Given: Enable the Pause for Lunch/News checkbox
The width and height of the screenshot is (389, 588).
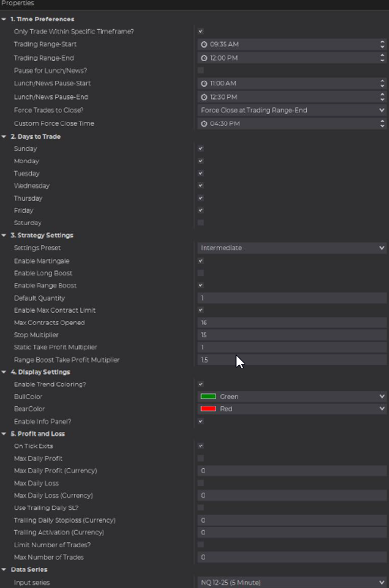Looking at the screenshot, I should pos(201,70).
